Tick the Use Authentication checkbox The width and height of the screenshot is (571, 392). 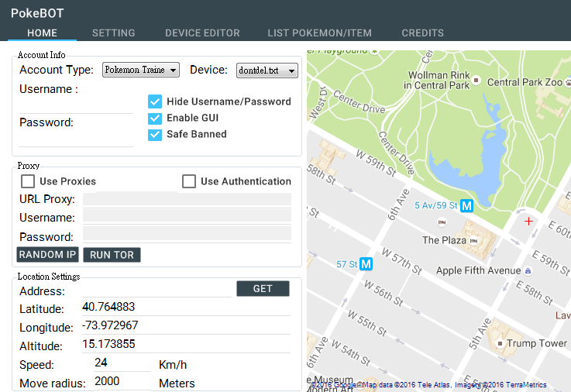(189, 181)
